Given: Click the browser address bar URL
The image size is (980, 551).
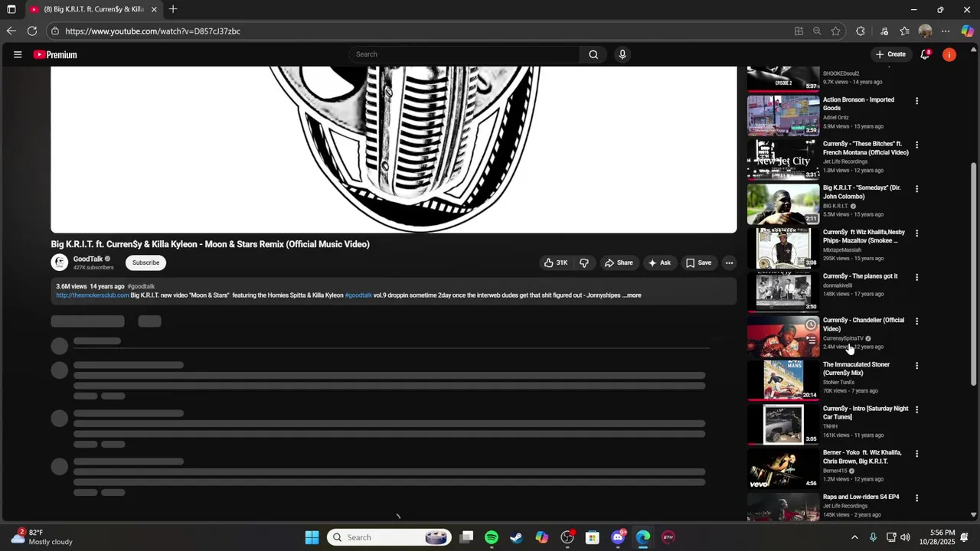Looking at the screenshot, I should point(153,31).
